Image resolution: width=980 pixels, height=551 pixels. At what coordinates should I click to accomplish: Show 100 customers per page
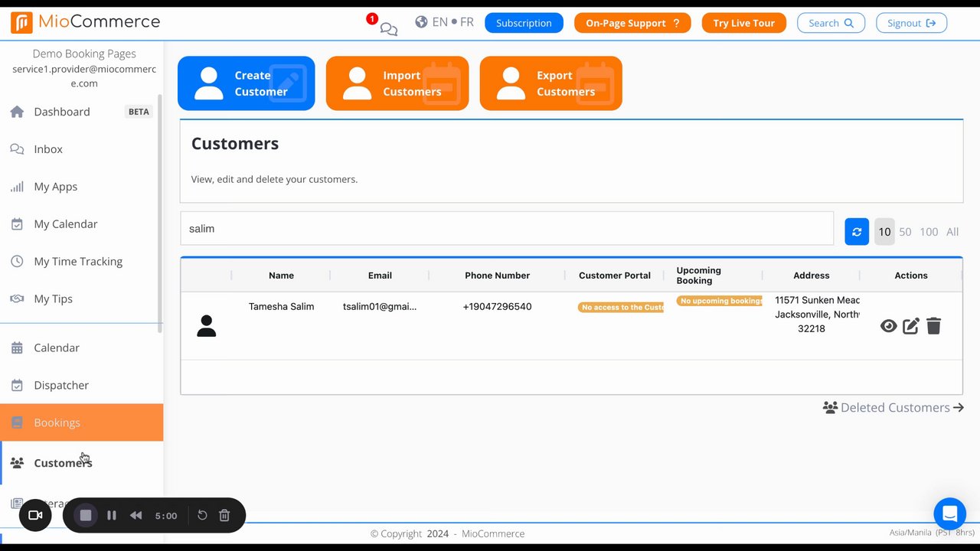[929, 232]
